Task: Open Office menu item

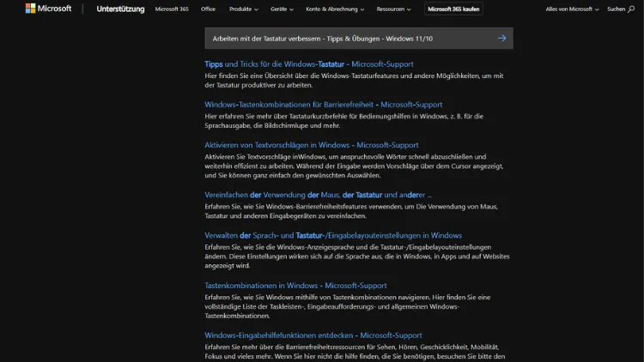Action: [x=208, y=9]
